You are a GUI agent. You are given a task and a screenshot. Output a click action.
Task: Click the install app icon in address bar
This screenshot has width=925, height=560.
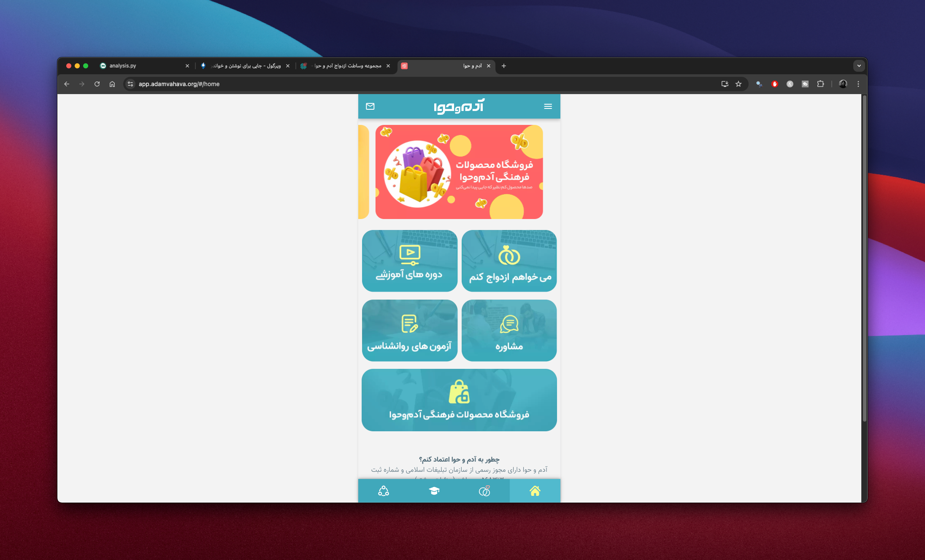click(725, 84)
